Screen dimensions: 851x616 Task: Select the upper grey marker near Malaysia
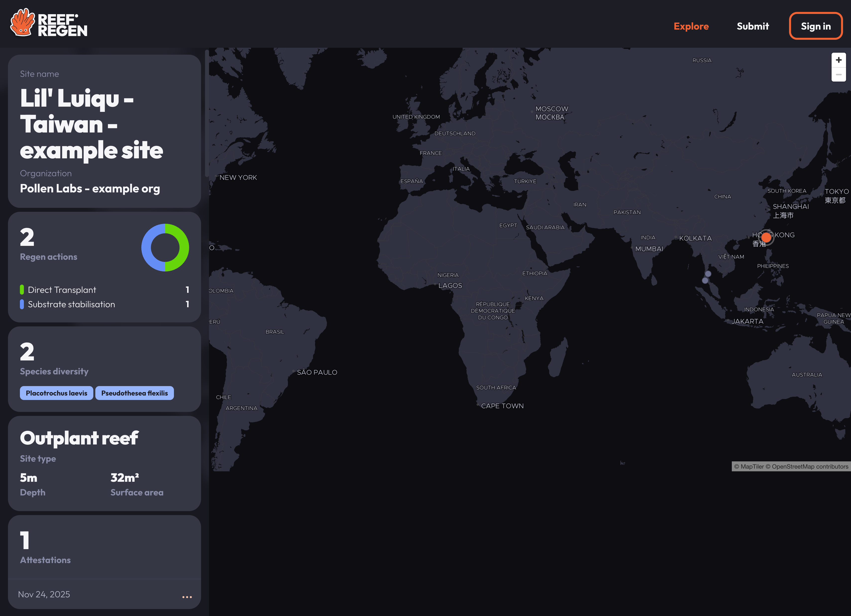[x=708, y=274]
